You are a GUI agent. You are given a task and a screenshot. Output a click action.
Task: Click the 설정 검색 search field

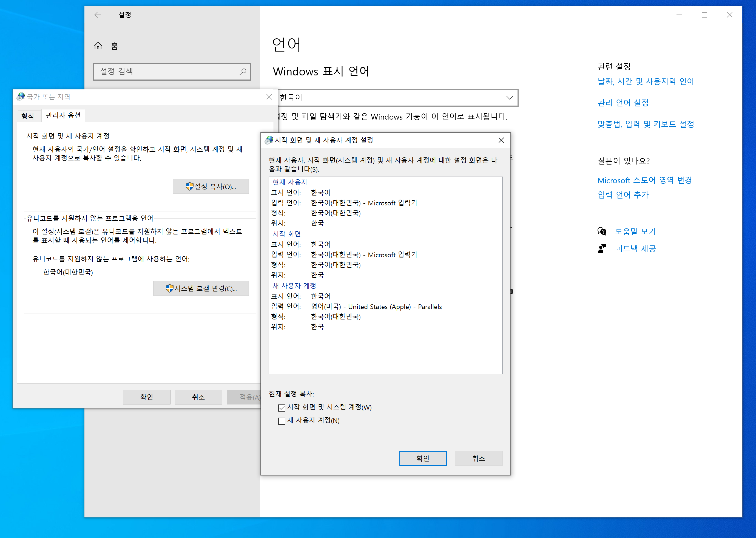tap(166, 72)
